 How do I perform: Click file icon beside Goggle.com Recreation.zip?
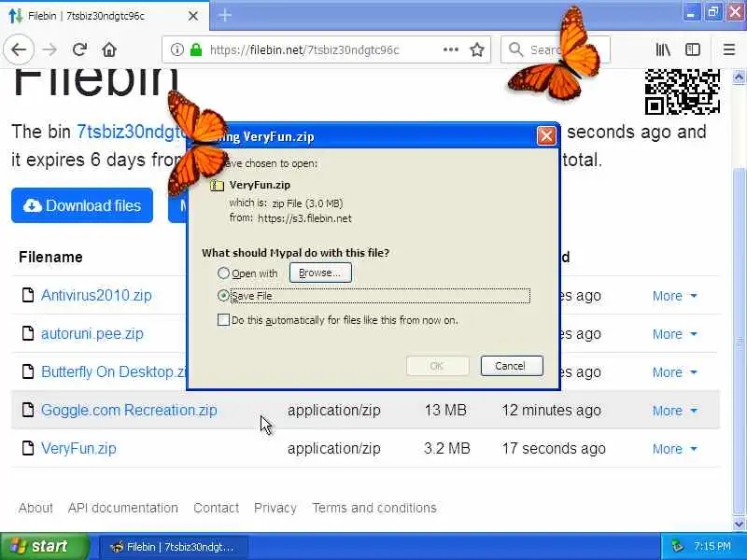[28, 410]
